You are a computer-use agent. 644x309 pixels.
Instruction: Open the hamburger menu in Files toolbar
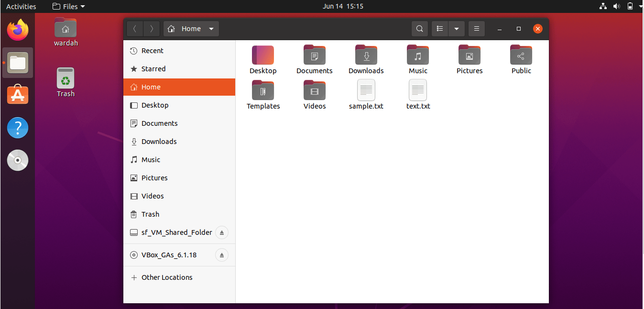click(x=476, y=29)
